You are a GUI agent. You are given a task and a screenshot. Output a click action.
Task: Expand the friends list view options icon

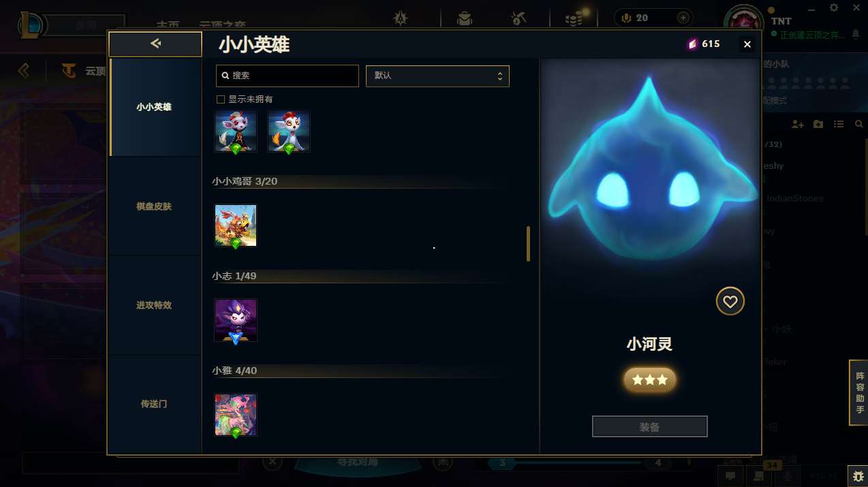[x=839, y=124]
